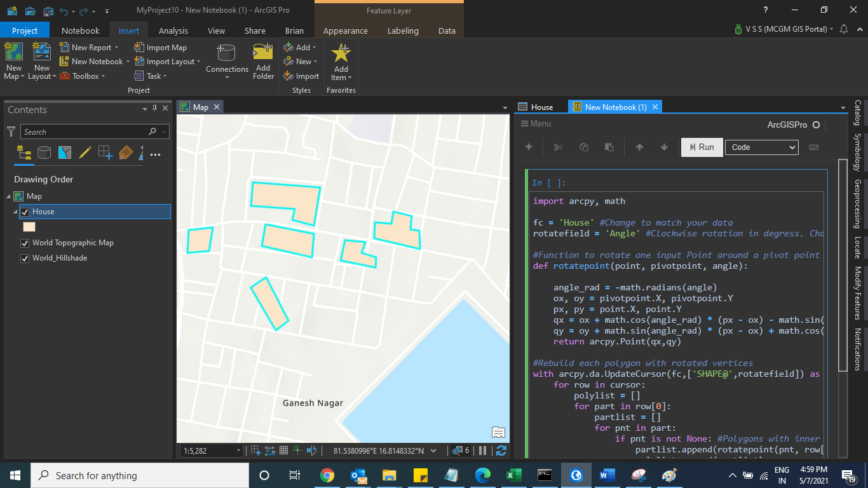The width and height of the screenshot is (868, 488).
Task: Click the refresh icon on the map status bar
Action: (500, 451)
